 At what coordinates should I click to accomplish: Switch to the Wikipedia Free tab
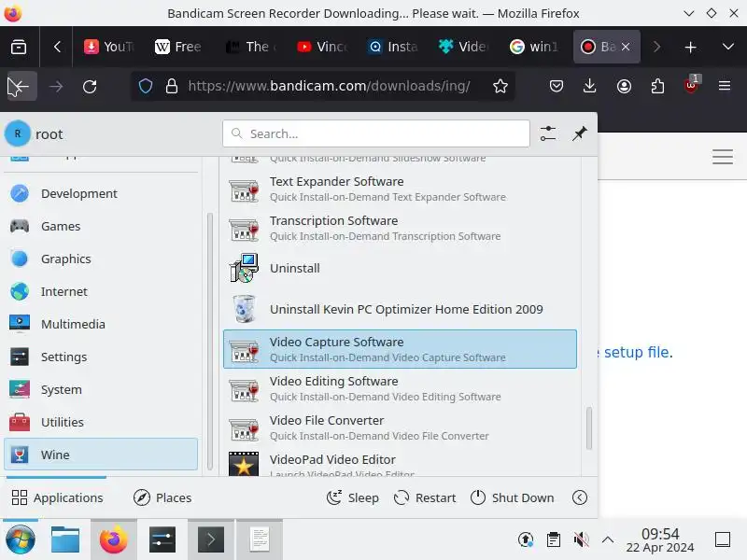point(178,47)
